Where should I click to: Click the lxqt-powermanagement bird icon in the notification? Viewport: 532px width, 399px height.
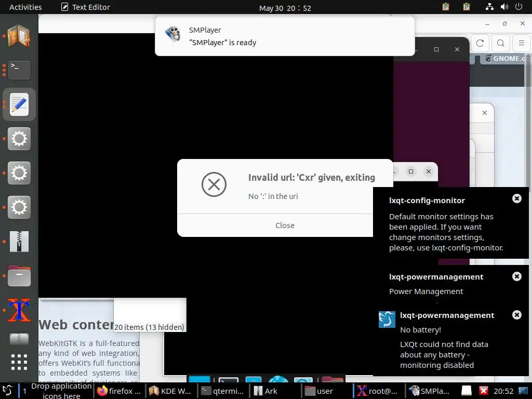click(x=387, y=320)
